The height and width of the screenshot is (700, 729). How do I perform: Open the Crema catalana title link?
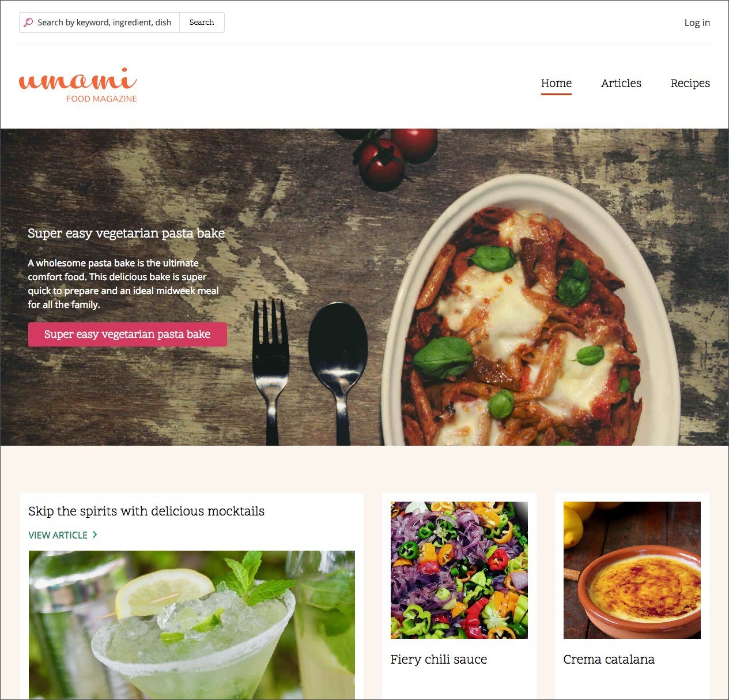click(x=609, y=660)
